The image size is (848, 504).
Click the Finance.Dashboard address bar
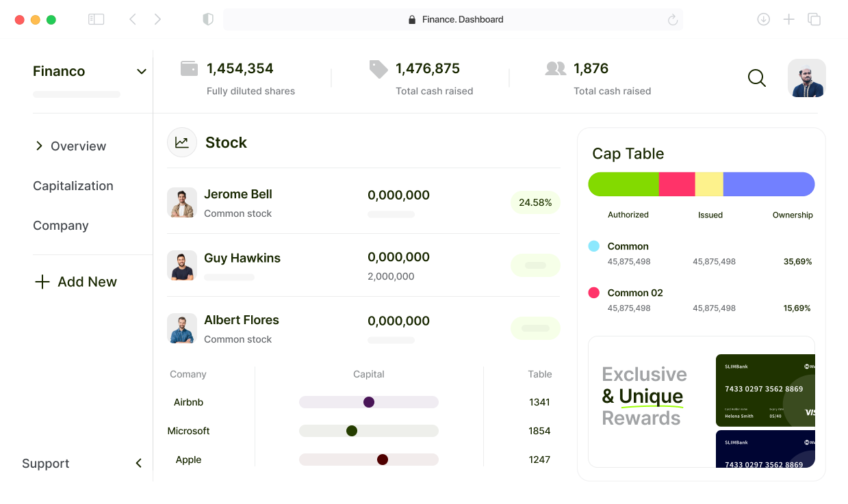[x=453, y=20]
